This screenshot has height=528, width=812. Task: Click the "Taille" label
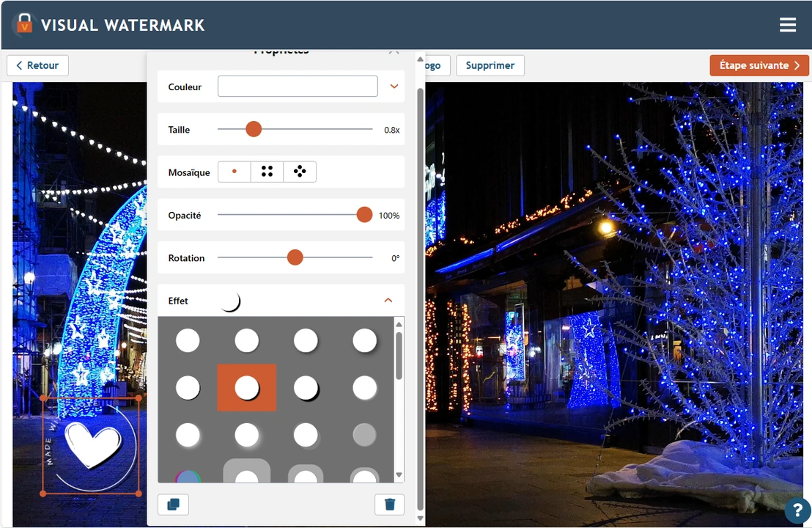(179, 130)
